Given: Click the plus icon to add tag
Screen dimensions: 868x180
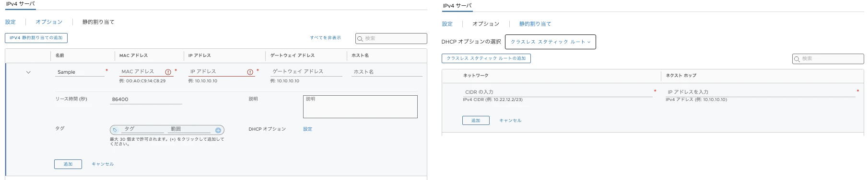Looking at the screenshot, I should pos(218,130).
